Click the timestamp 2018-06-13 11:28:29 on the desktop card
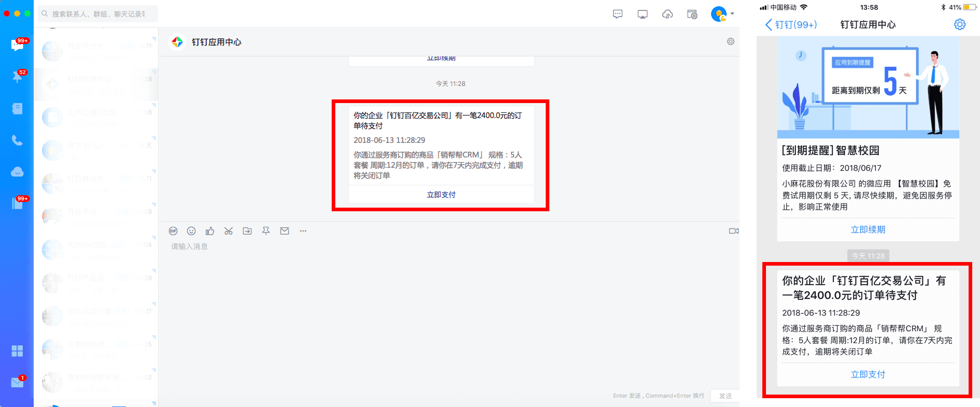The width and height of the screenshot is (980, 407). [389, 140]
